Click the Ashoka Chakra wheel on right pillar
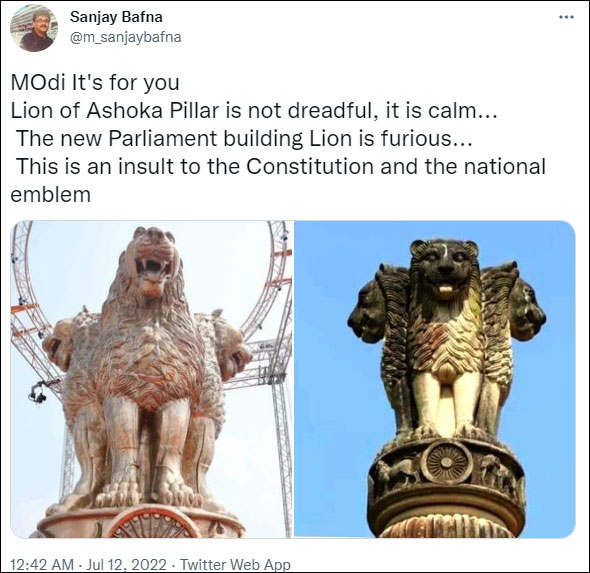 [x=446, y=462]
